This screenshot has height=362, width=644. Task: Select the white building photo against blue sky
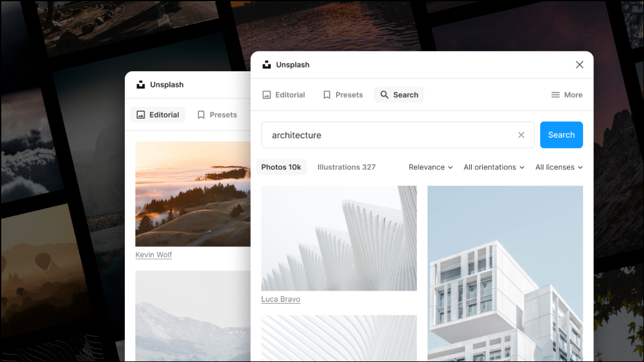[x=505, y=273]
